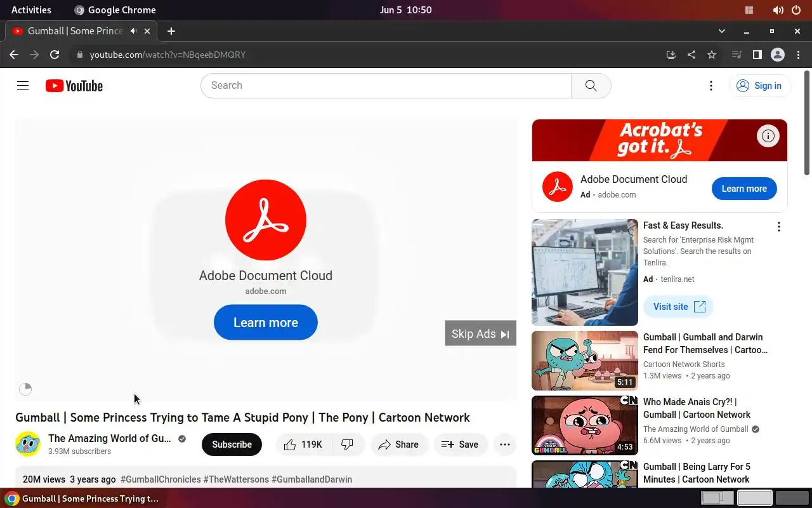Open thumbnail of Gumball and Darwin Fend For Themselves

[x=585, y=360]
